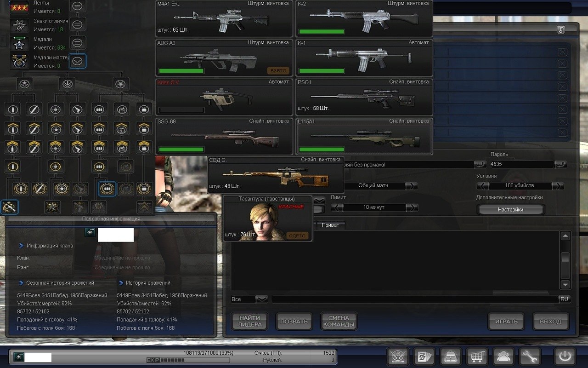Click right arrow next to Общий матч

412,186
